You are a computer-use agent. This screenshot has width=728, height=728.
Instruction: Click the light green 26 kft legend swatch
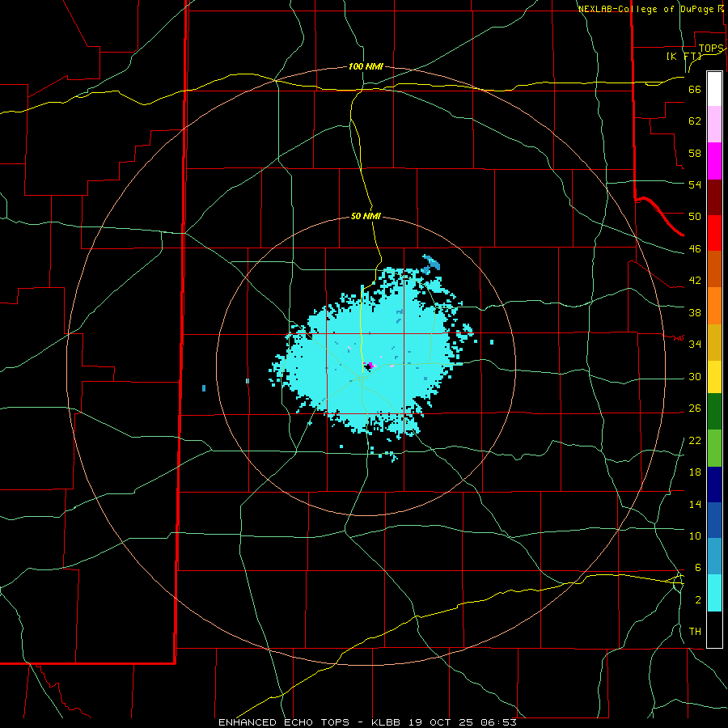tap(714, 448)
